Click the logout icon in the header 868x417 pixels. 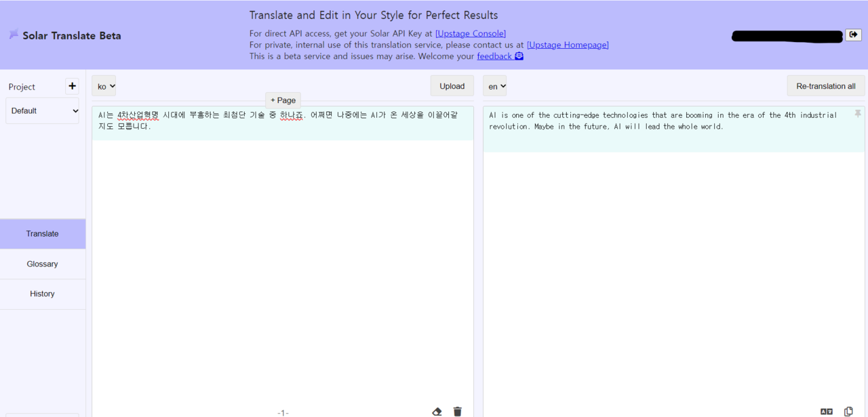(x=853, y=35)
